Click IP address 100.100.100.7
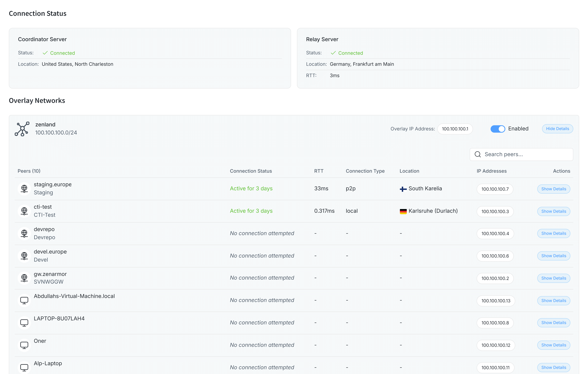The height and width of the screenshot is (374, 588). click(x=495, y=189)
